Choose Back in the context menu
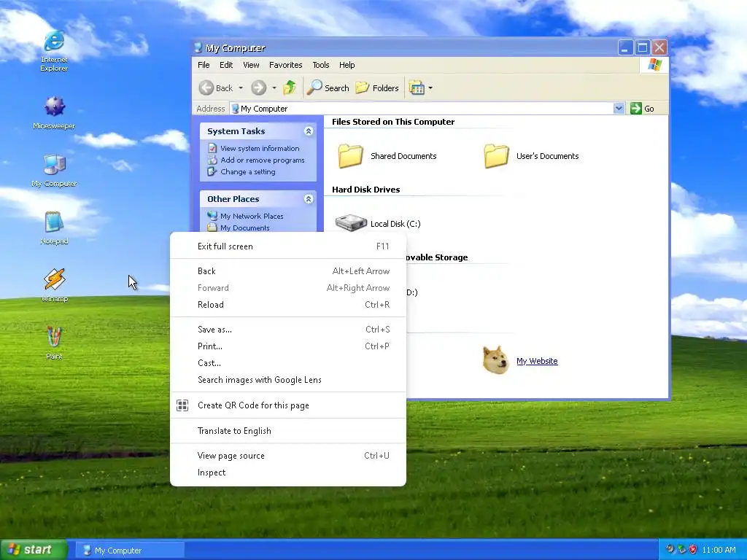 click(x=288, y=271)
